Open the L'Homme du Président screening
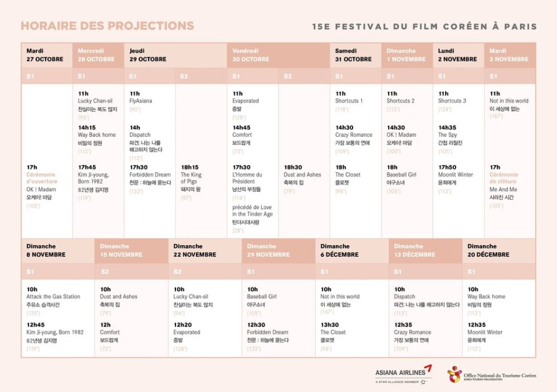This screenshot has width=557, height=392. tap(247, 178)
